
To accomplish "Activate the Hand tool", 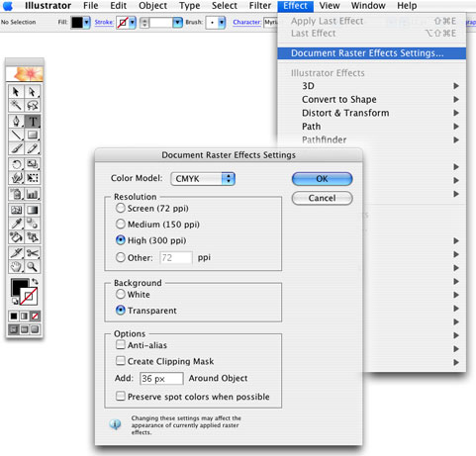I will coord(16,266).
